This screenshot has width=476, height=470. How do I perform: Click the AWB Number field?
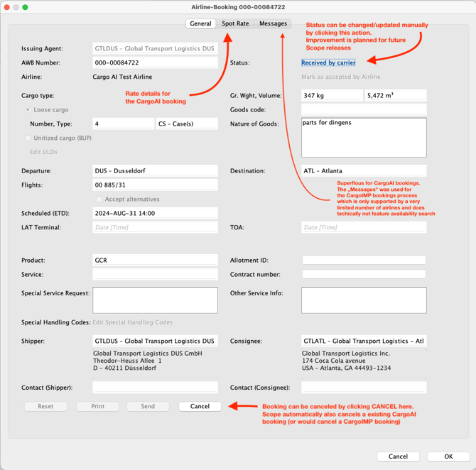[155, 62]
